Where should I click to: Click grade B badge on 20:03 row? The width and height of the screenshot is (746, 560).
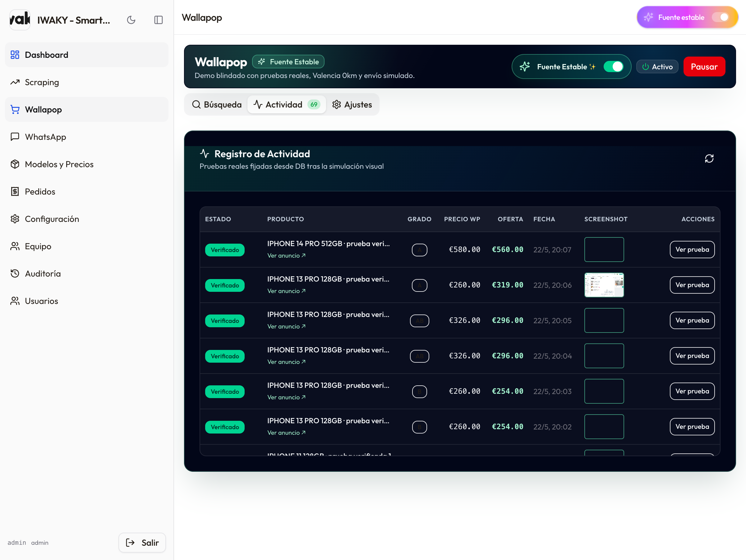coord(419,392)
